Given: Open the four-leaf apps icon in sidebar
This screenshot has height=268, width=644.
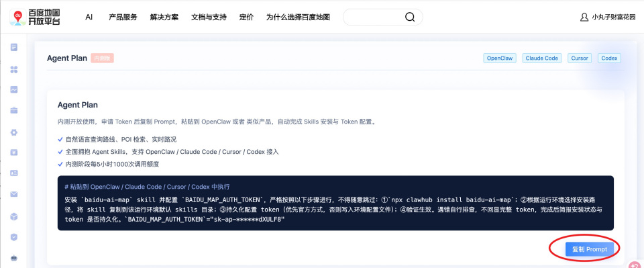Looking at the screenshot, I should click(x=14, y=69).
